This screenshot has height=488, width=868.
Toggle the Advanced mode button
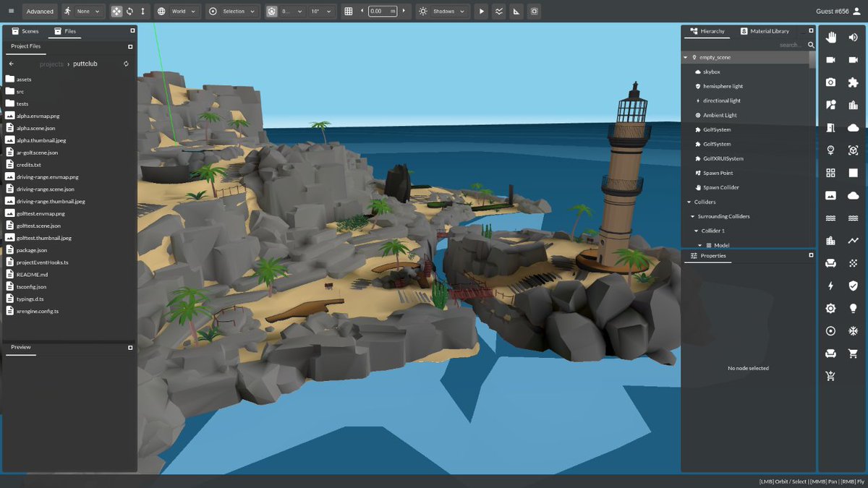(x=40, y=12)
